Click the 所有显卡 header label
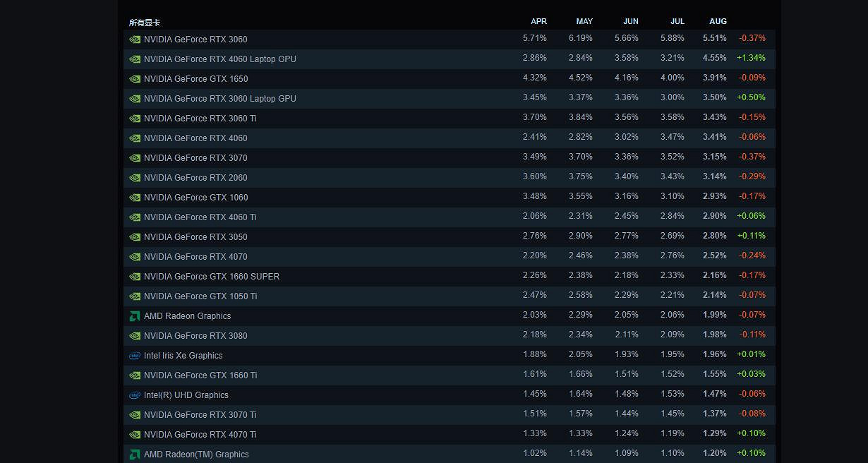868x463 pixels. [146, 23]
